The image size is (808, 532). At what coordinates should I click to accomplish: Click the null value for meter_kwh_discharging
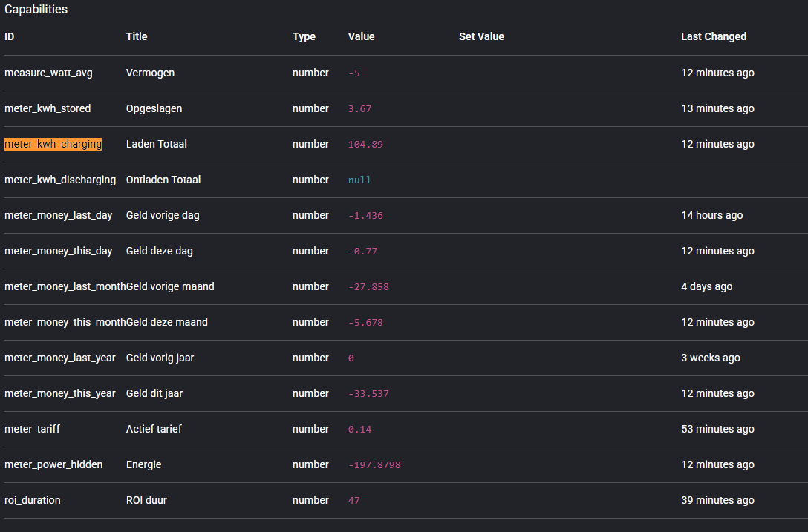(x=359, y=180)
